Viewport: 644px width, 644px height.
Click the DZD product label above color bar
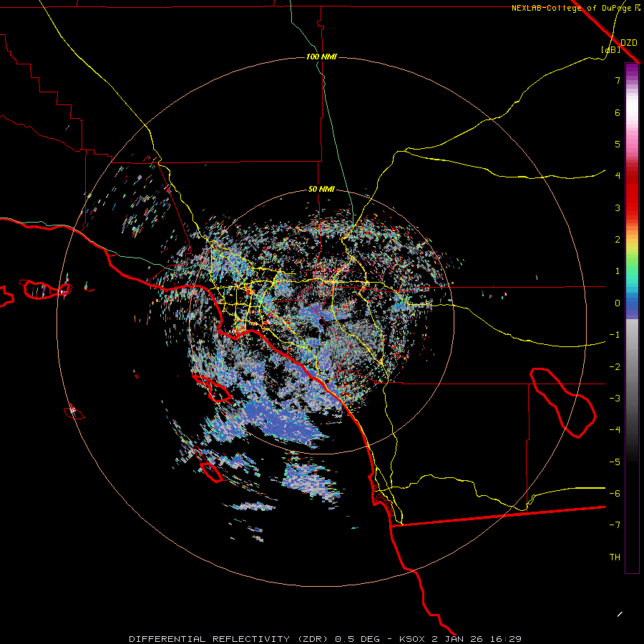[x=629, y=43]
